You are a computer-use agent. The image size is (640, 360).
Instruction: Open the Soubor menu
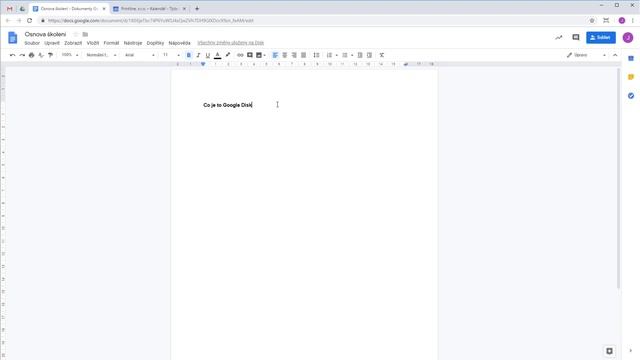click(32, 43)
